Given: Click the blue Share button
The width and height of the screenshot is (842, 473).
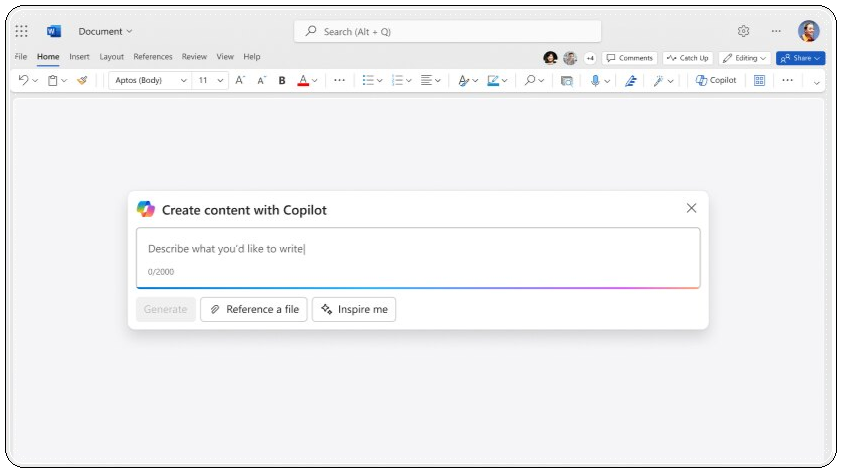Looking at the screenshot, I should pyautogui.click(x=800, y=58).
